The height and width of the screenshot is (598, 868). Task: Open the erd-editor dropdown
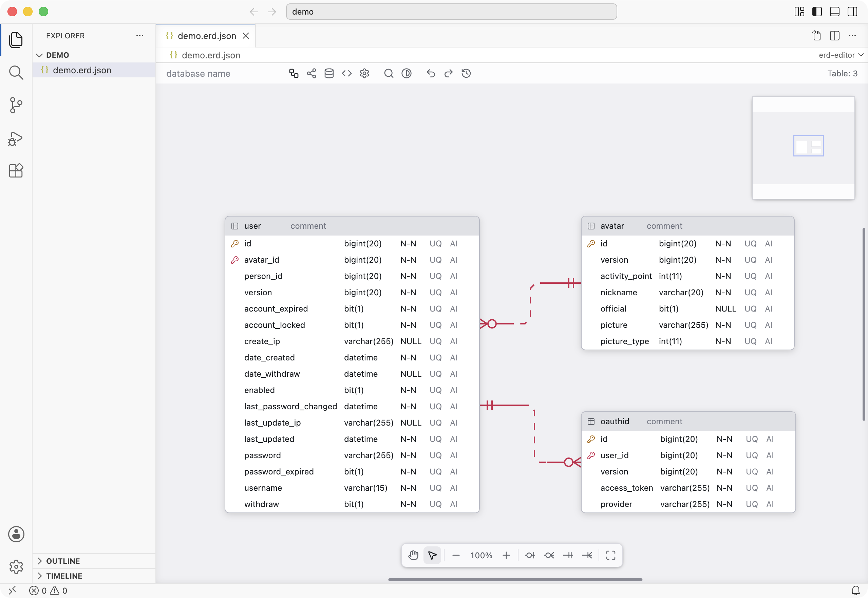[841, 55]
